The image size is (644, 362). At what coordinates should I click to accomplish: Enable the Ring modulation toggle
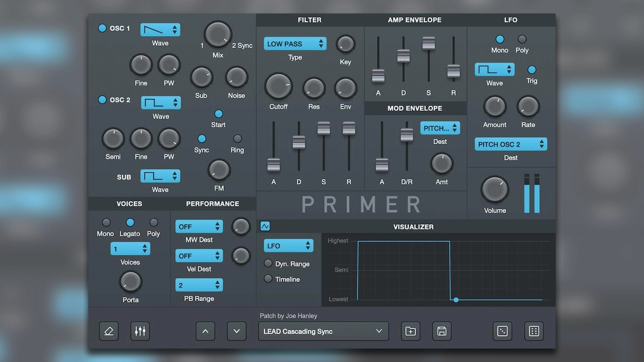pyautogui.click(x=237, y=139)
